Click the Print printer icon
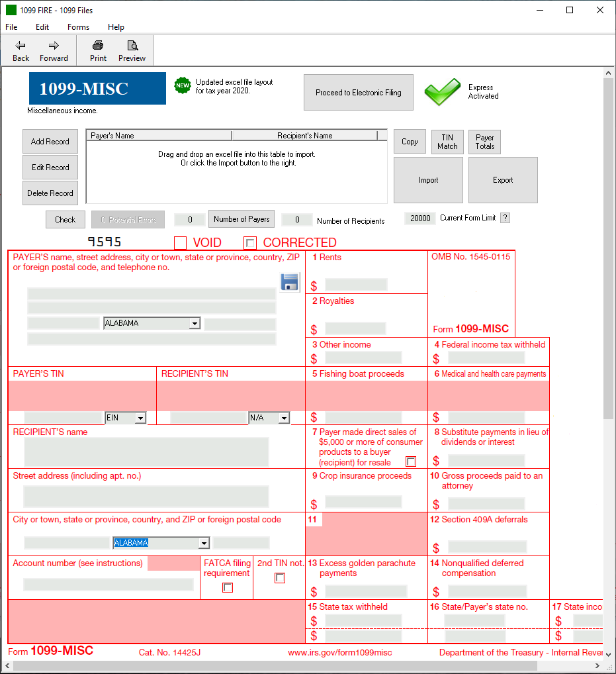 (x=98, y=45)
